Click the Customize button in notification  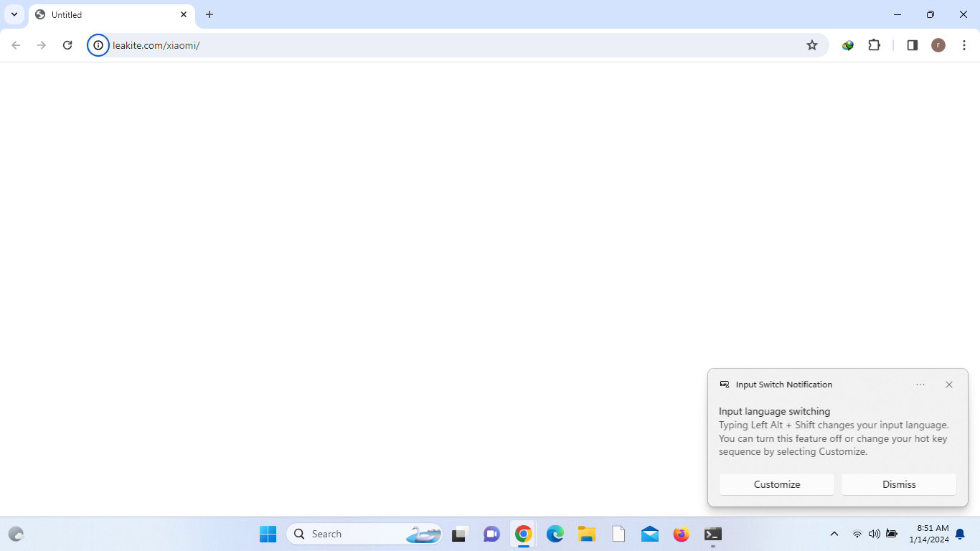pyautogui.click(x=777, y=484)
